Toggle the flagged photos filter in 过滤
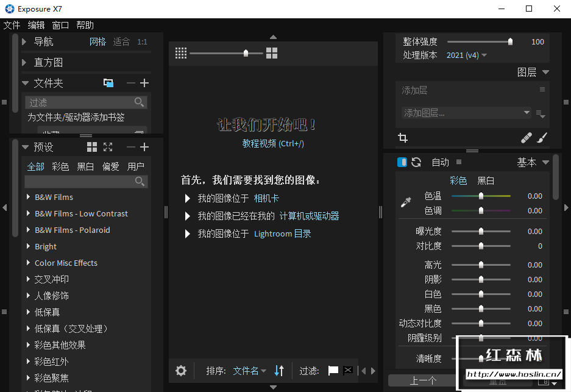 [x=333, y=370]
